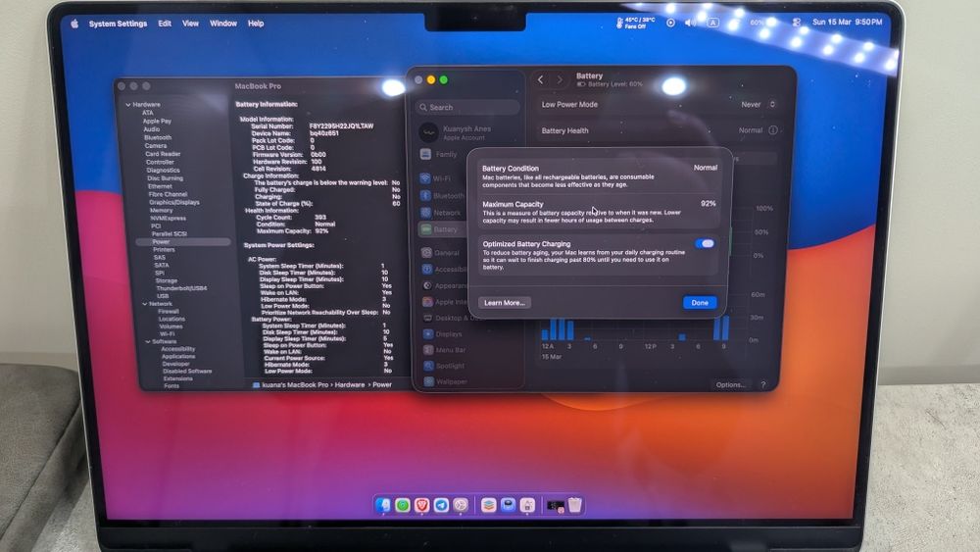Open the input source A icon
Screen dimensions: 980x552
click(x=712, y=23)
